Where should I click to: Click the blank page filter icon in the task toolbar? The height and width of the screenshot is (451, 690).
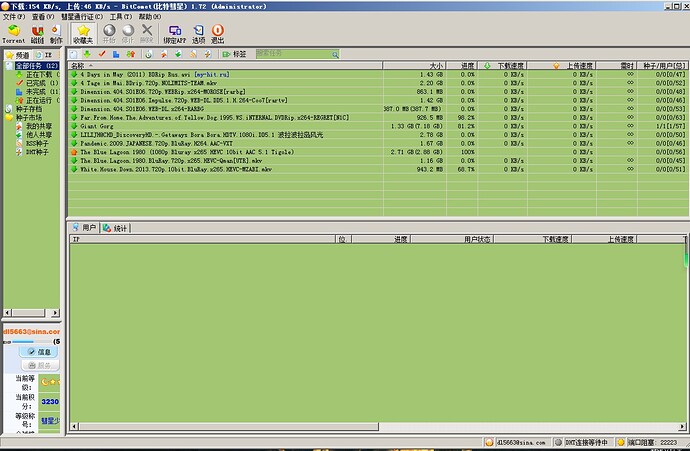73,54
